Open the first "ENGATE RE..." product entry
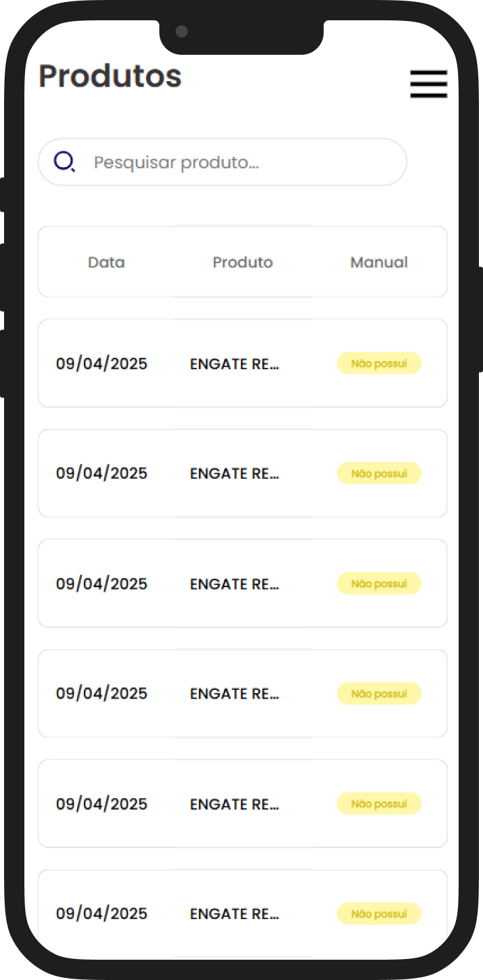The width and height of the screenshot is (483, 980). pyautogui.click(x=235, y=364)
